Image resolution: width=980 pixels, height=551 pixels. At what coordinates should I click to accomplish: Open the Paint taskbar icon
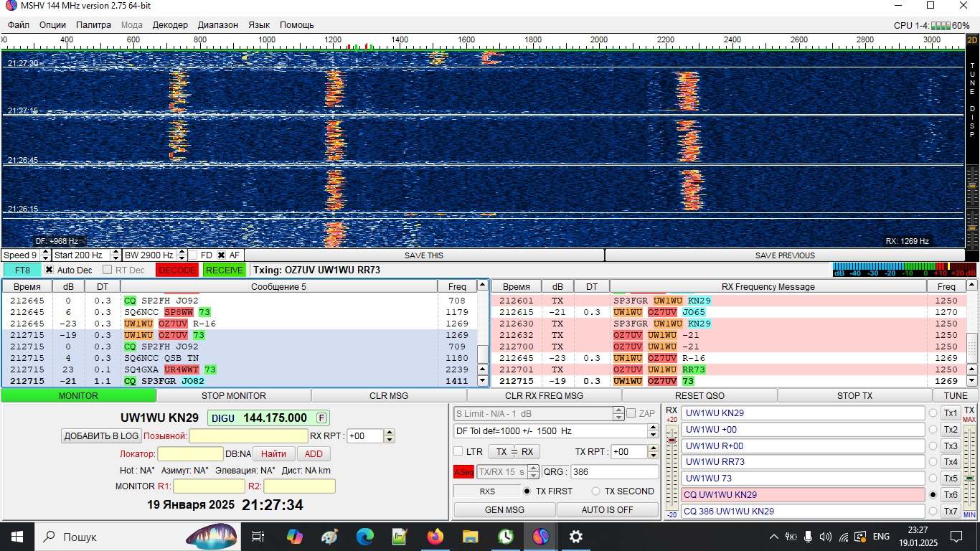click(x=330, y=536)
